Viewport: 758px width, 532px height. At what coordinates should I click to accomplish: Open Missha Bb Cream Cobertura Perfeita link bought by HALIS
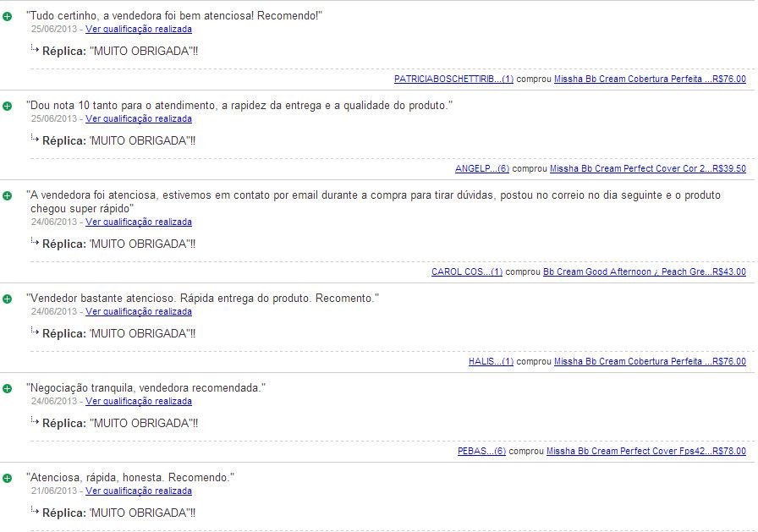(x=650, y=361)
